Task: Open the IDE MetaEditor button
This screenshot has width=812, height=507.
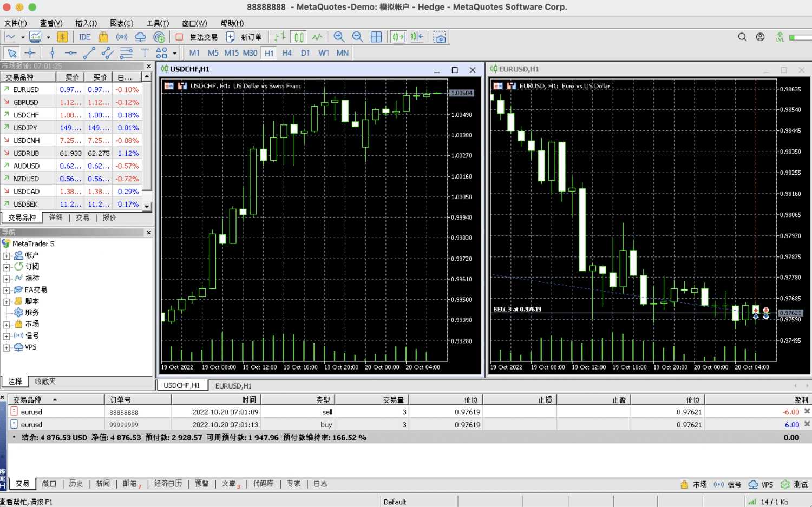Action: pos(84,37)
